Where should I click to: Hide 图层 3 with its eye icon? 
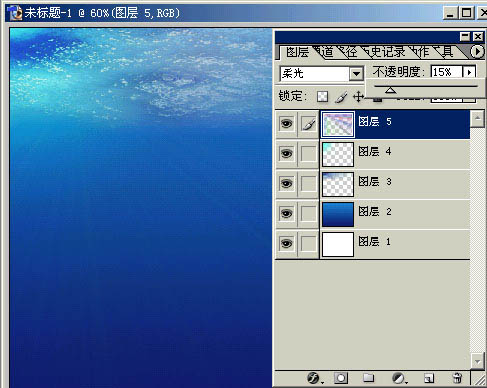click(x=286, y=184)
